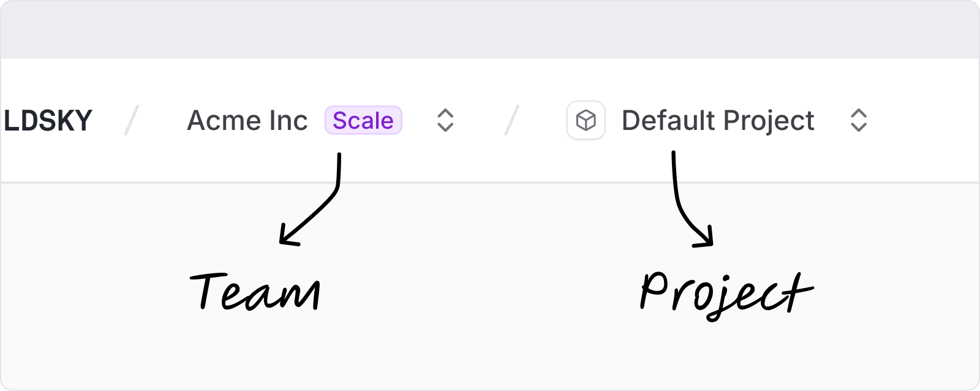The width and height of the screenshot is (980, 391).
Task: Click the upper arrowhead of the team switcher
Action: pos(445,113)
